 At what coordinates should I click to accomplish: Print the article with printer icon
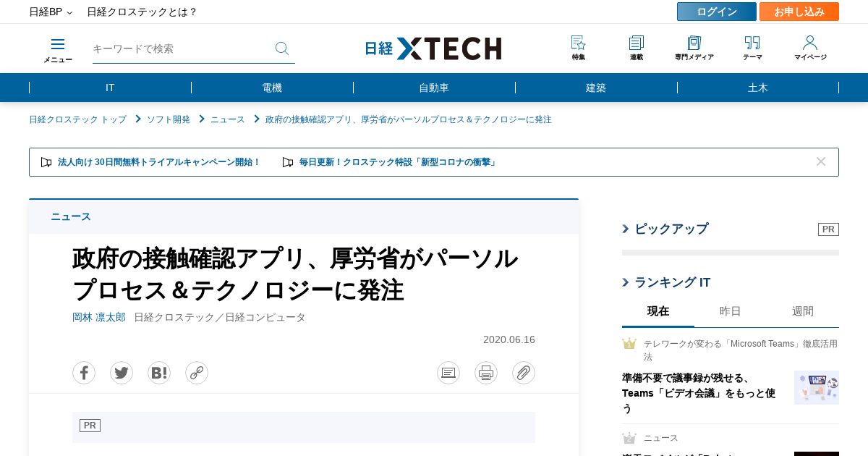[486, 373]
